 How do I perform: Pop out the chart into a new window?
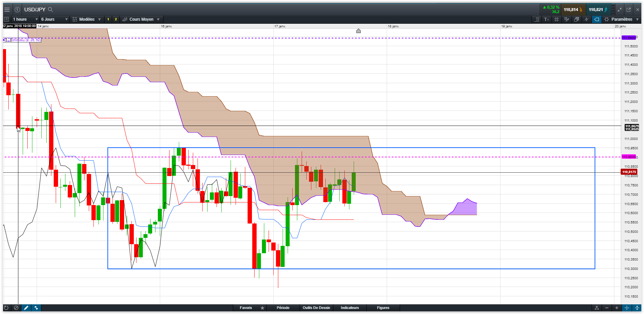click(x=629, y=10)
